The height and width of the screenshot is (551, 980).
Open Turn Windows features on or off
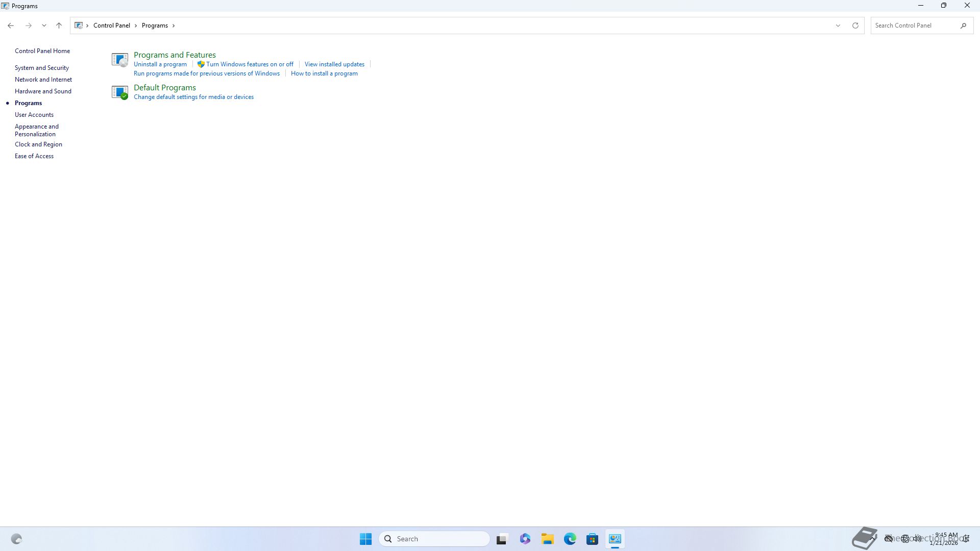tap(250, 64)
